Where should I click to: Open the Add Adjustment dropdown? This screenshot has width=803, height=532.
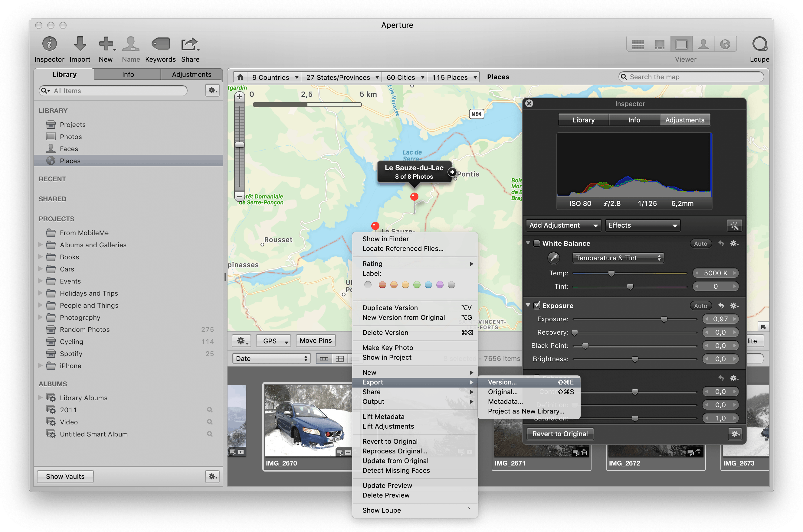pyautogui.click(x=563, y=225)
